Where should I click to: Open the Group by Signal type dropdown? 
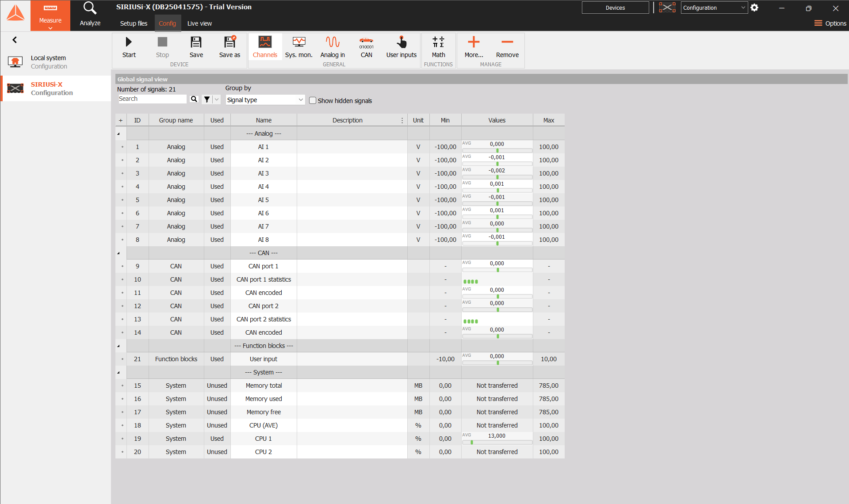pyautogui.click(x=265, y=100)
